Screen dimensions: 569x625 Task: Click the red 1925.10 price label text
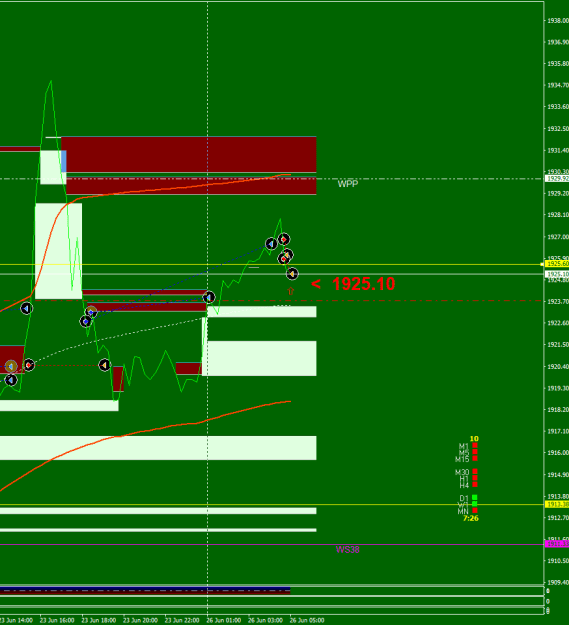(x=363, y=284)
